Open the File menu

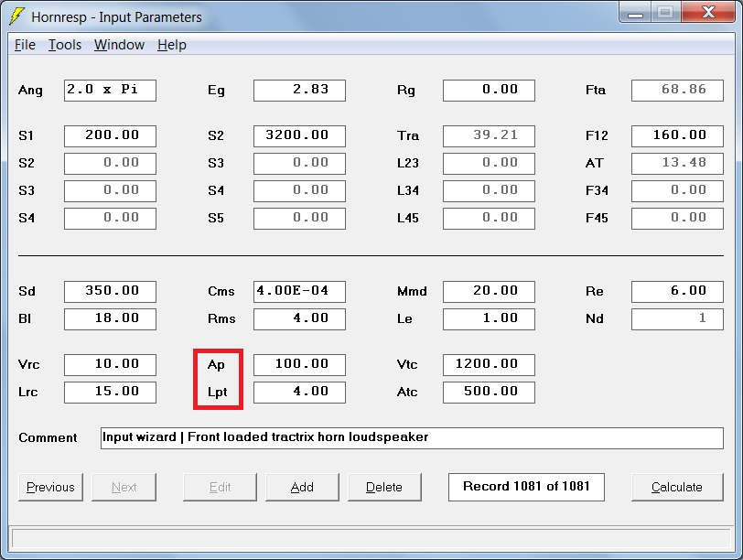click(25, 45)
